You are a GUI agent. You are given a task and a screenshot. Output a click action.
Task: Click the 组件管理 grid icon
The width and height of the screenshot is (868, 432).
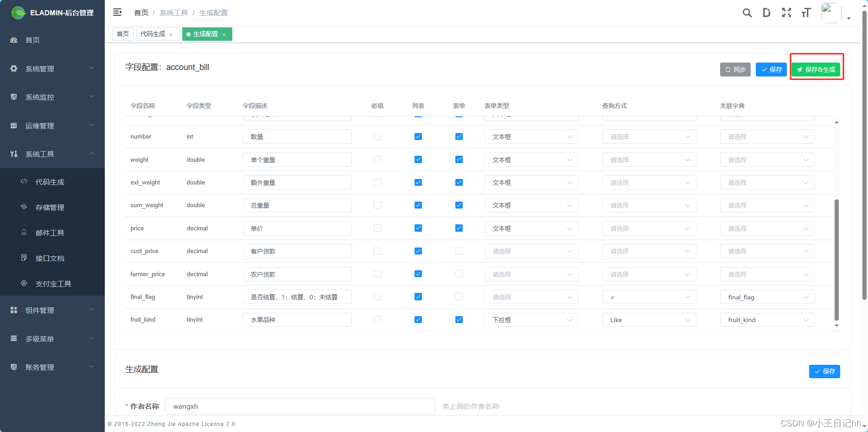pos(14,310)
